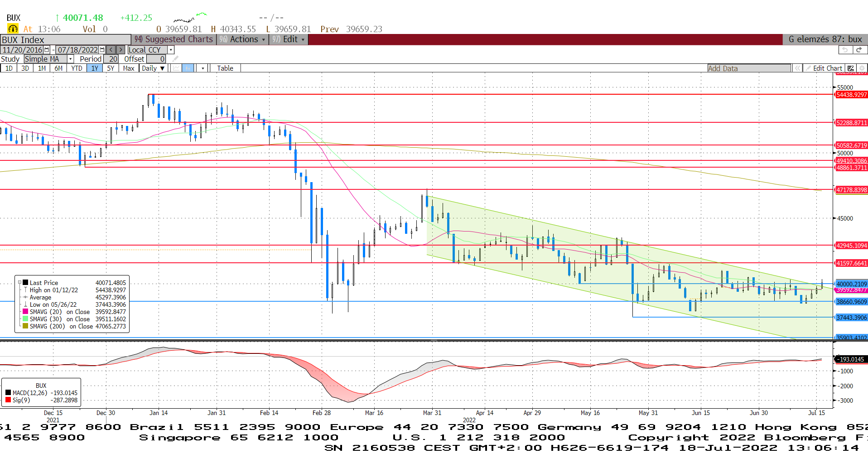Select the 6M range tab
Image resolution: width=868 pixels, height=473 pixels.
58,68
